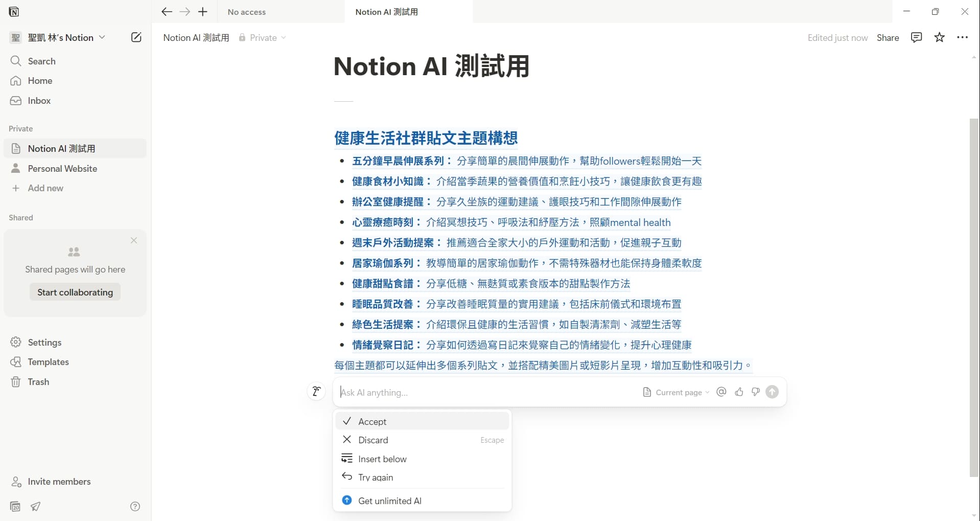
Task: Give thumbs down feedback on the AI response
Action: pyautogui.click(x=755, y=392)
